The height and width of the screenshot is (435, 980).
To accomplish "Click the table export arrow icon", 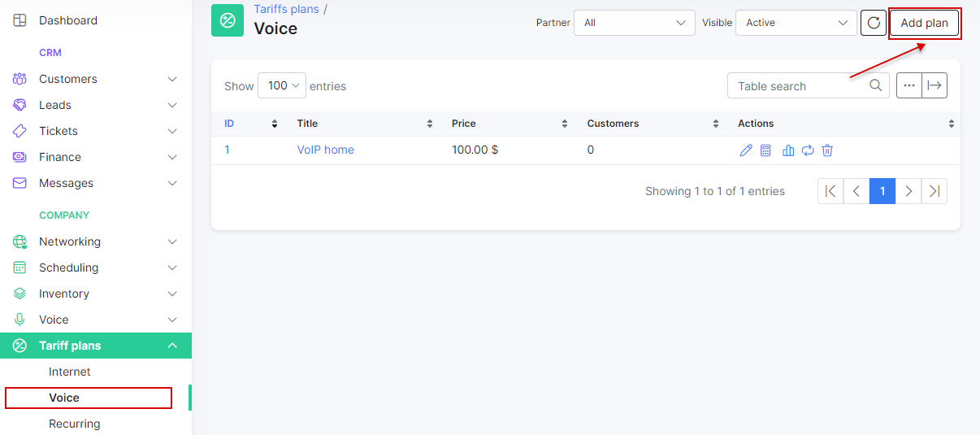I will point(934,85).
